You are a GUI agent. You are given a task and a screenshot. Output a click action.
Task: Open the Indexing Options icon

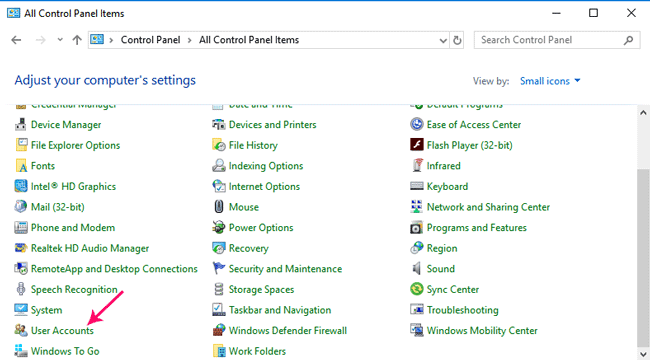coord(219,166)
